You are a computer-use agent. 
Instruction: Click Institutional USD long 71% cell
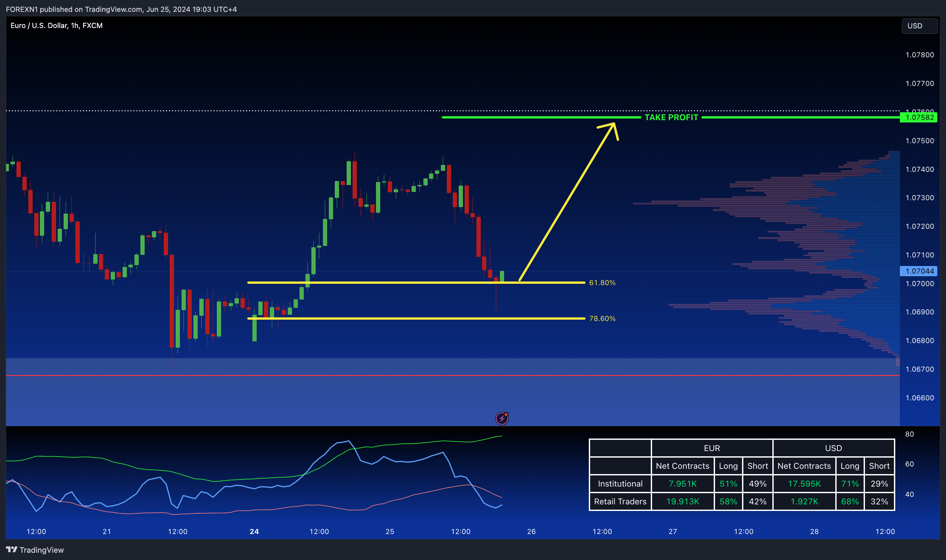[x=850, y=484]
